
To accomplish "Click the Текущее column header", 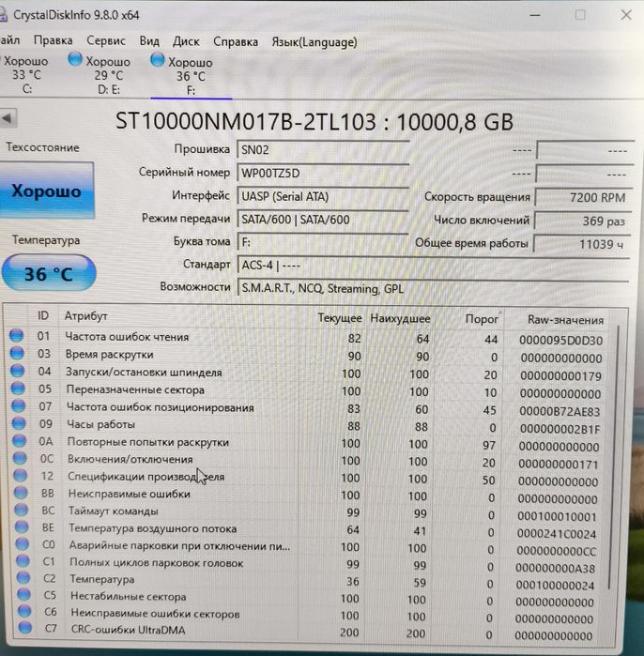I will coord(339,318).
